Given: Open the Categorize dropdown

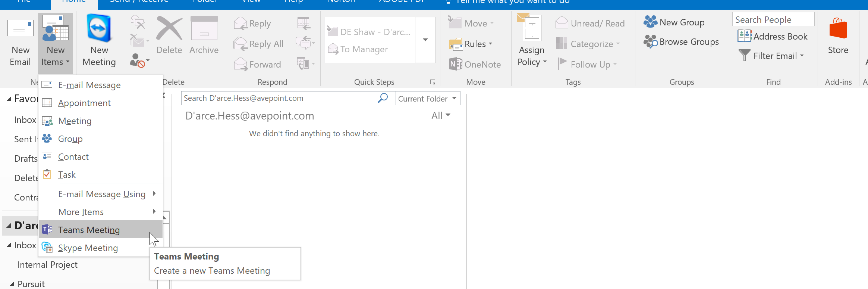Looking at the screenshot, I should (x=588, y=44).
